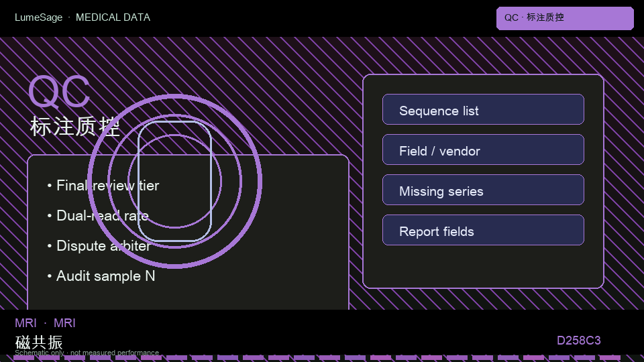
Task: Click the 磁共振 footer title
Action: click(39, 342)
